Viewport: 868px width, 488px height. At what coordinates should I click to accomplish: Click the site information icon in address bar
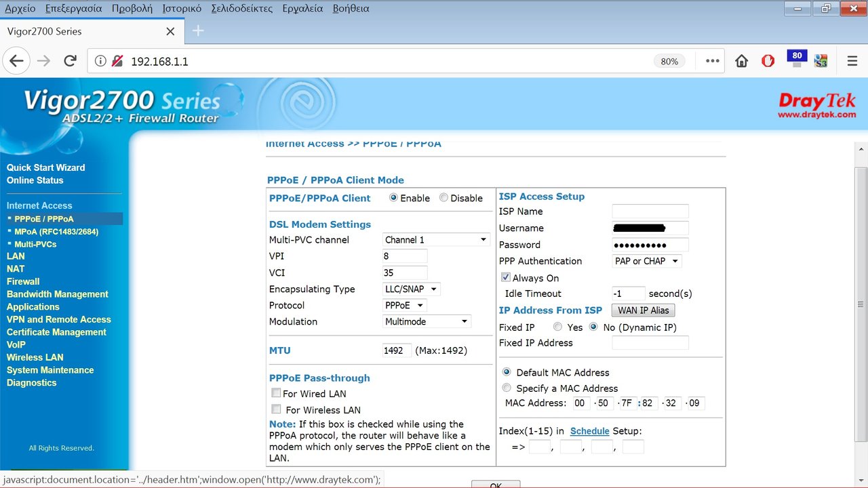point(100,61)
